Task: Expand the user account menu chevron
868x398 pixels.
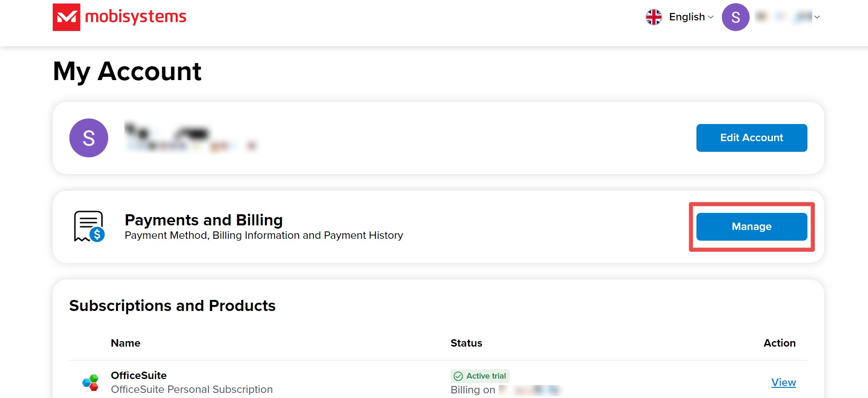Action: [817, 17]
